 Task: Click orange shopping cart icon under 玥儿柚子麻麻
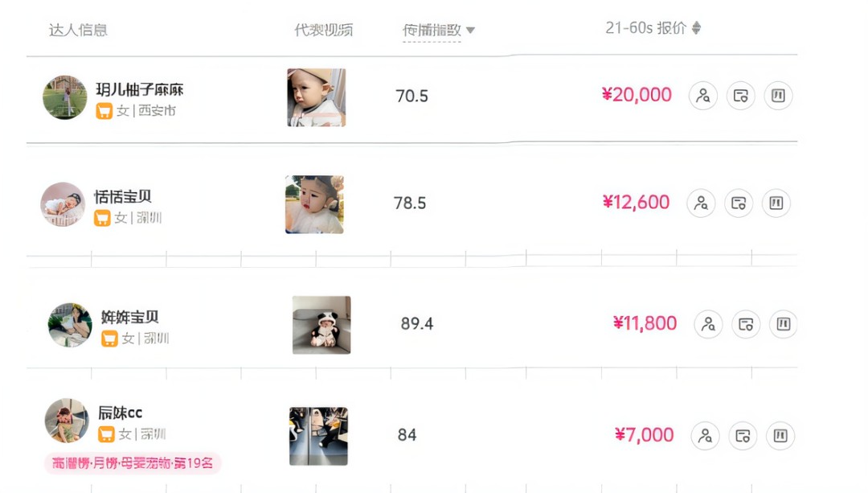(x=104, y=111)
